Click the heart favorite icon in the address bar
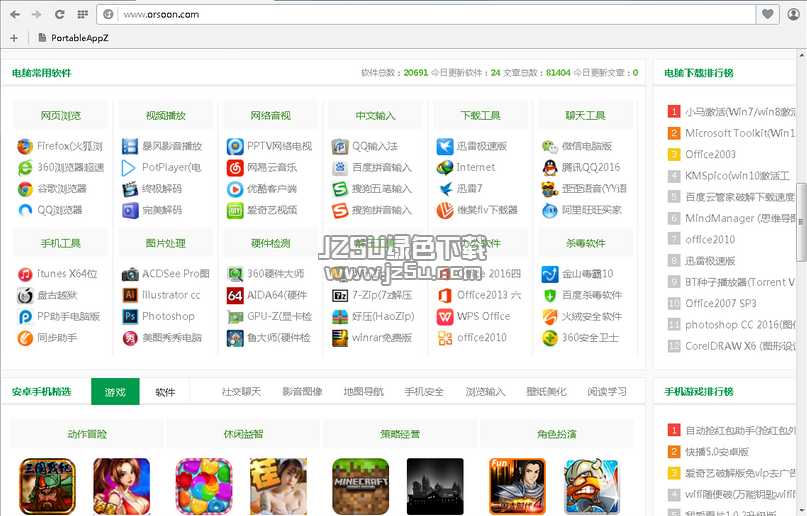807x516 pixels. coord(767,14)
